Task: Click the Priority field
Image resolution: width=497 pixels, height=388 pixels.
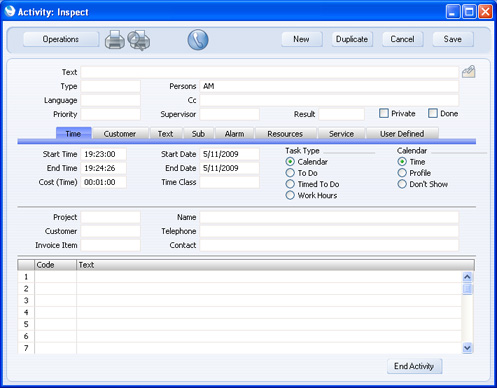Action: [110, 114]
